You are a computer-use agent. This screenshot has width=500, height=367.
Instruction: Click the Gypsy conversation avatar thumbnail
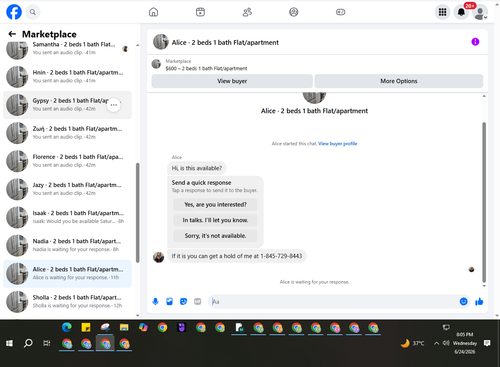tap(17, 105)
